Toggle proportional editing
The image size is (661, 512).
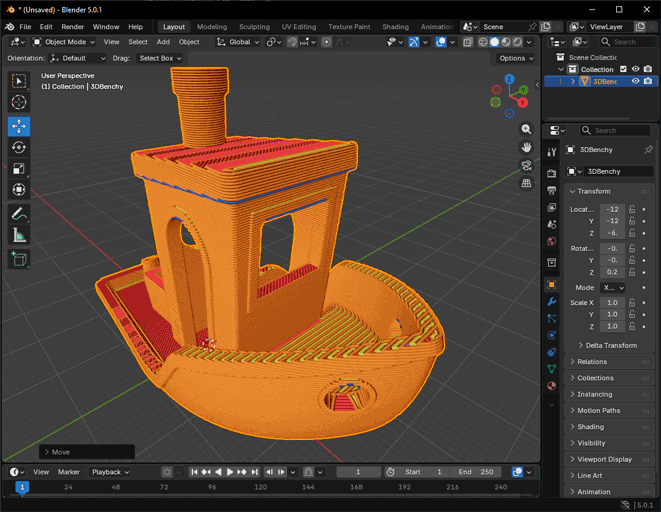326,42
